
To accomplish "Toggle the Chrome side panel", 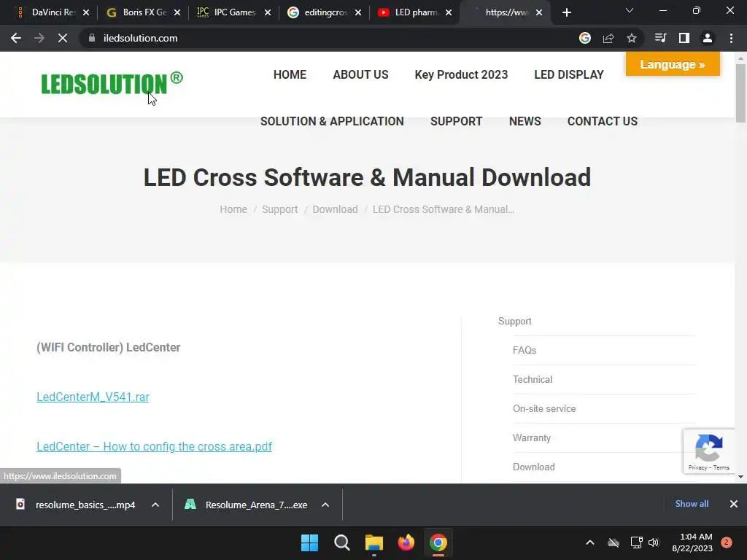I will [684, 38].
